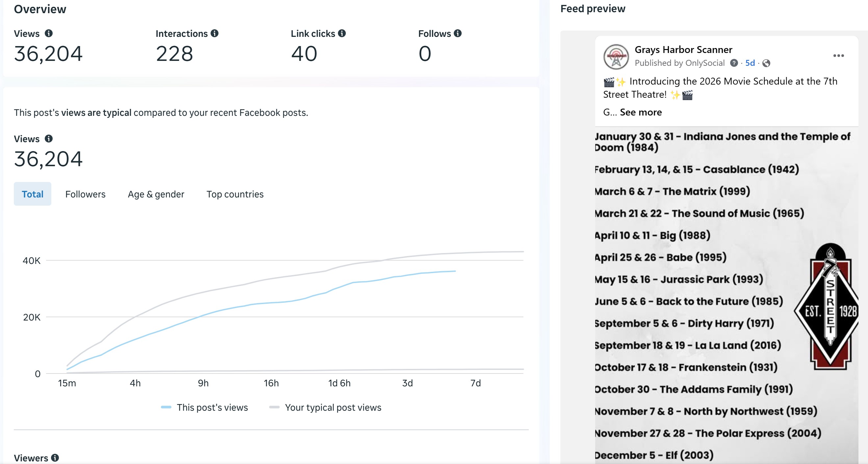The height and width of the screenshot is (464, 868).
Task: Click info icon beside the chart Views heading
Action: click(x=48, y=139)
